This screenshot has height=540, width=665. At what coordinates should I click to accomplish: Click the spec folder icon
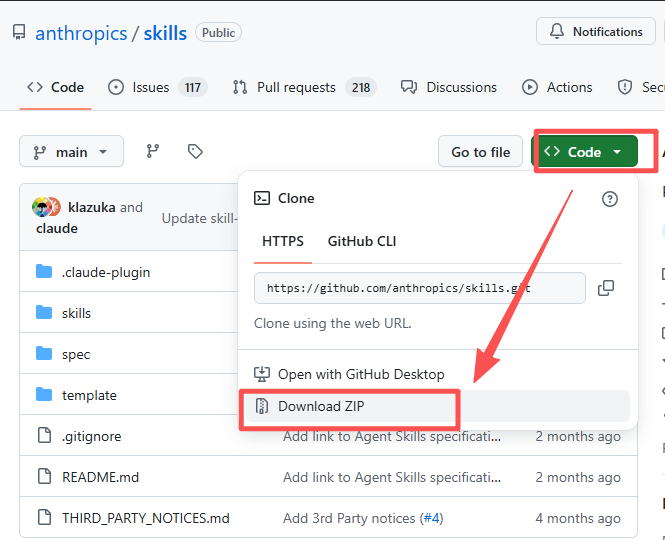click(x=44, y=353)
